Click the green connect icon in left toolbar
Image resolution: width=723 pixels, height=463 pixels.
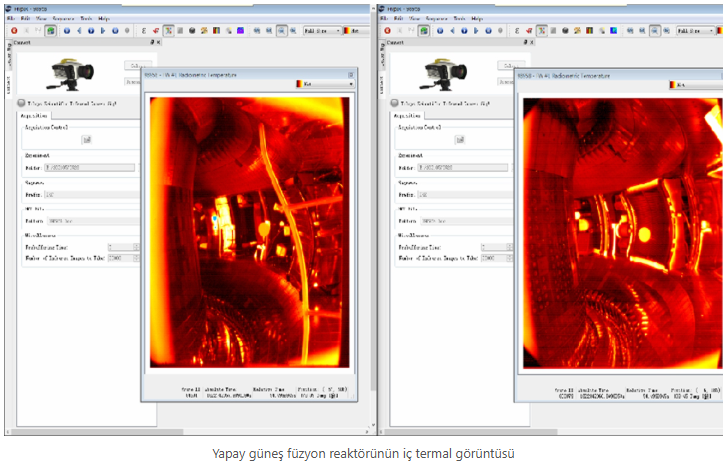(50, 31)
